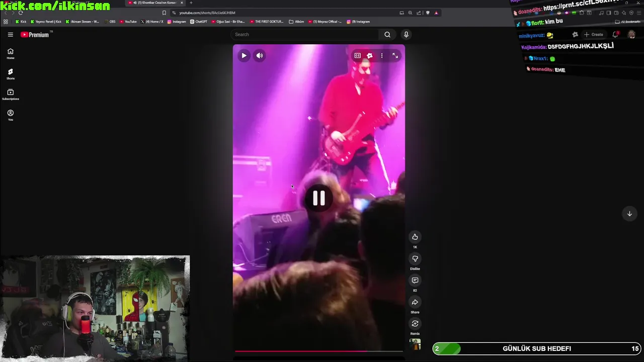Viewport: 644px width, 362px height.
Task: Open Brave Shields icon in address bar
Action: (428, 13)
